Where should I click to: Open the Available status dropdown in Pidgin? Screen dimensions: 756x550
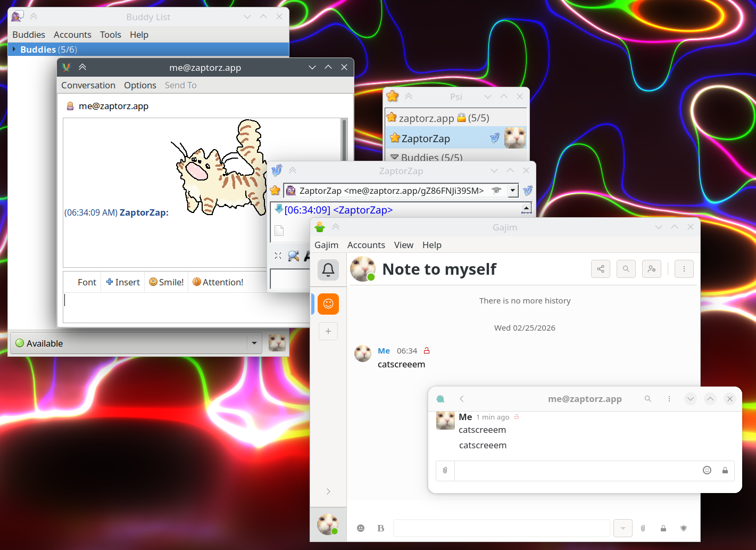[x=254, y=343]
